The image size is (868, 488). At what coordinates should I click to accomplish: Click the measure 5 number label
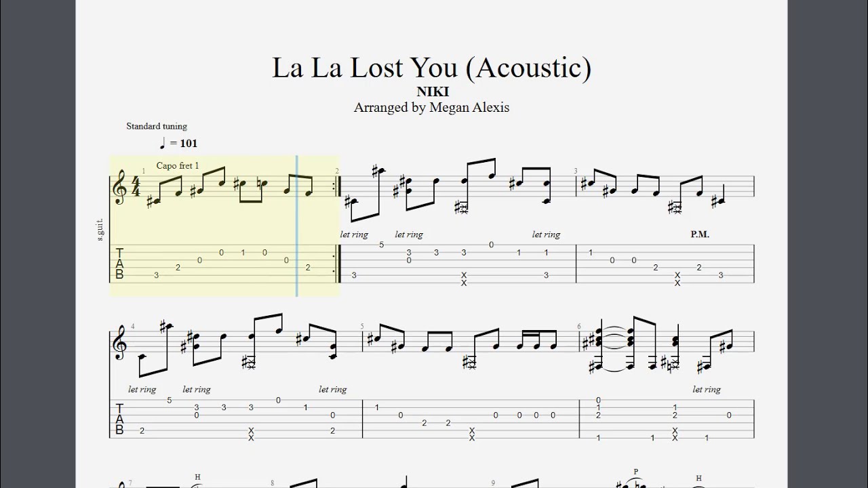(362, 326)
